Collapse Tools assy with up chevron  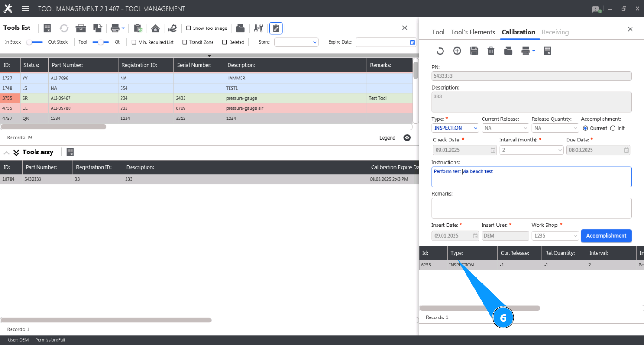(x=6, y=153)
